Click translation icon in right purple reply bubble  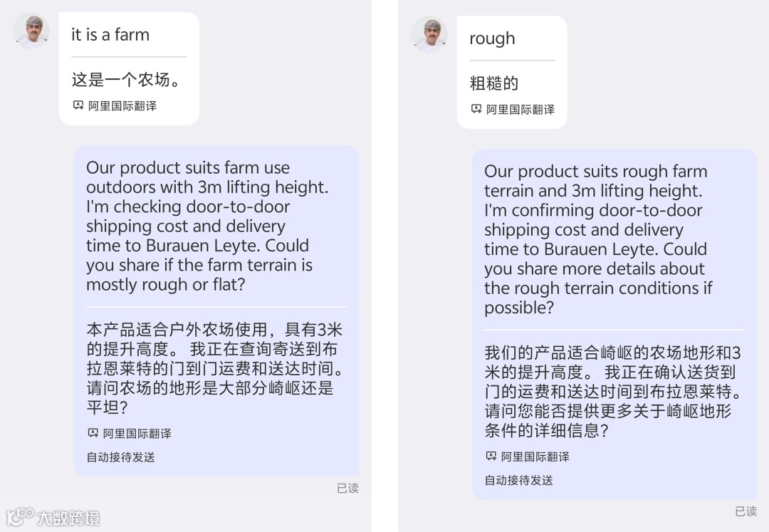click(491, 456)
